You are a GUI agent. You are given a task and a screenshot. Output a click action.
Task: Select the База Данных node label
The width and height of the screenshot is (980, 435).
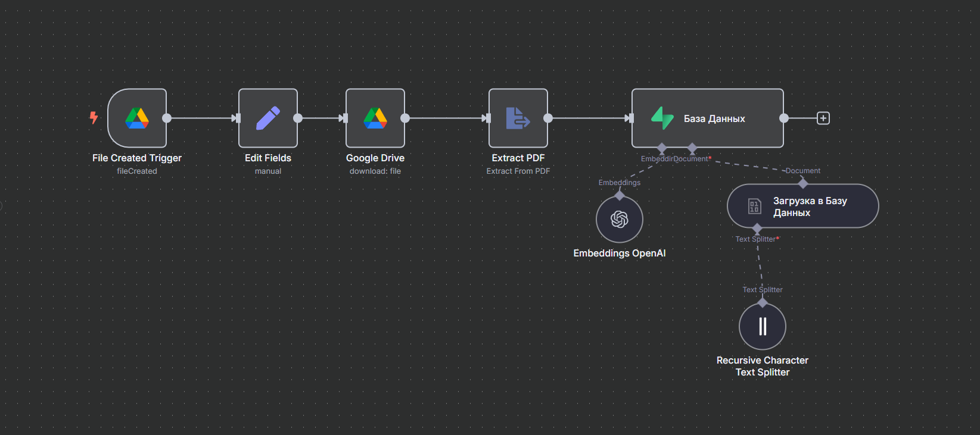click(x=714, y=118)
